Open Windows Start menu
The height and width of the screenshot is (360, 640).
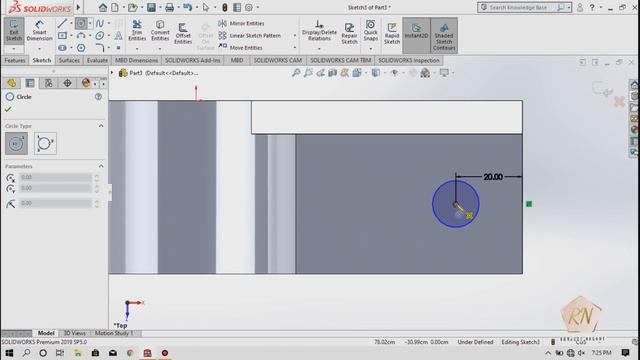(x=9, y=353)
